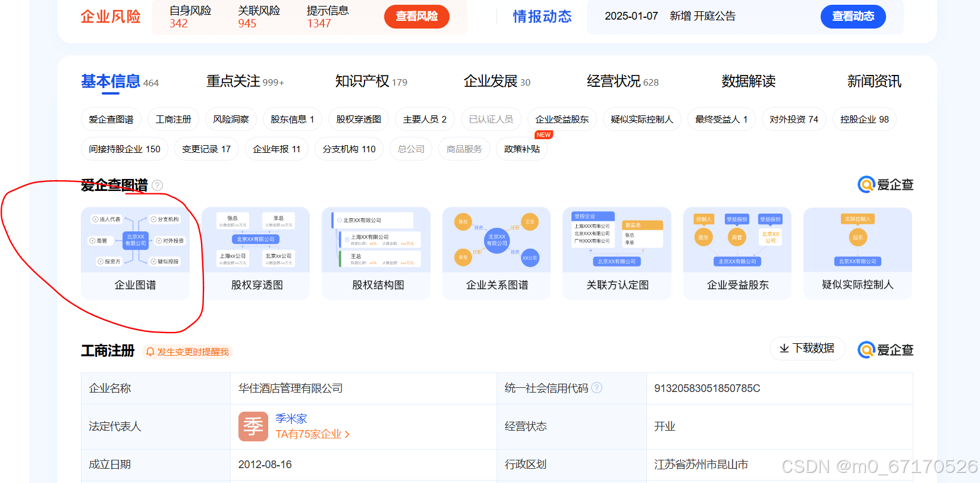Select the 风险洞察 sub-tag

[231, 120]
